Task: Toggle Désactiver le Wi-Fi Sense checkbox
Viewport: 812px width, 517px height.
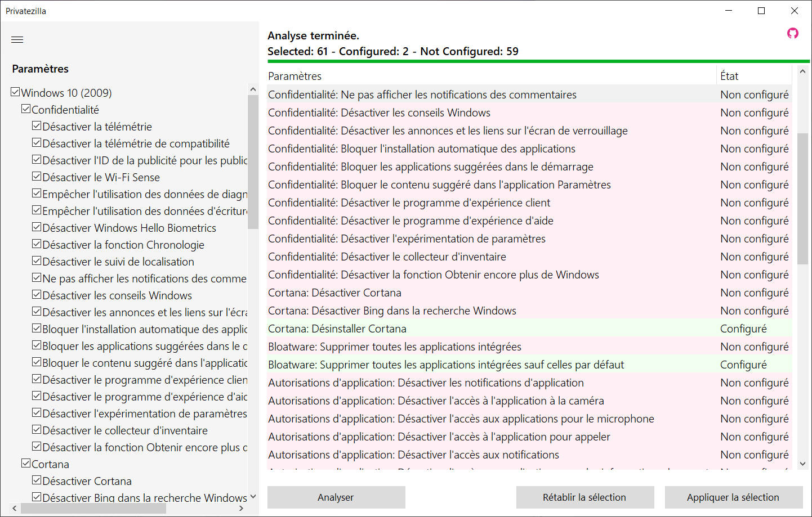Action: 37,177
